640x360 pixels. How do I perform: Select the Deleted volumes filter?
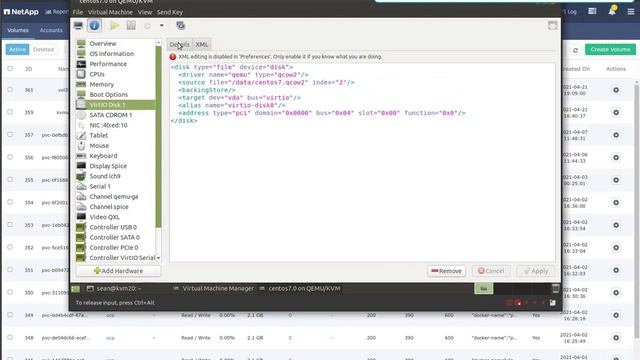click(43, 49)
